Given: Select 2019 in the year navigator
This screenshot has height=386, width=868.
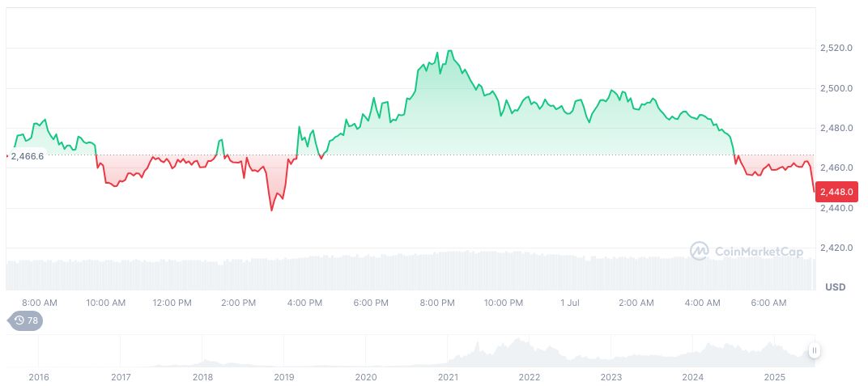Looking at the screenshot, I should point(284,377).
